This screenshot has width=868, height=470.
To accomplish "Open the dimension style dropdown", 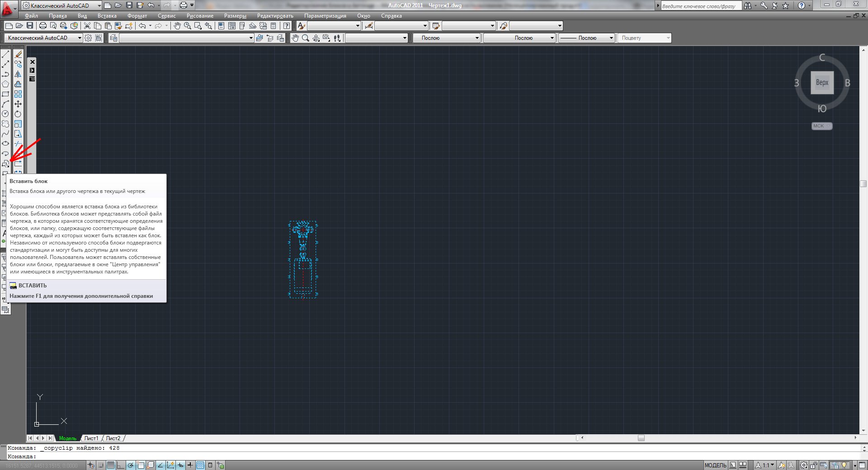I will 401,26.
